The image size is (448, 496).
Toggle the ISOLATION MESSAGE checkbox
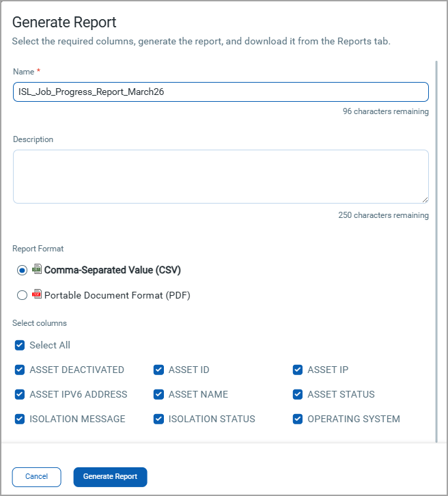(20, 419)
